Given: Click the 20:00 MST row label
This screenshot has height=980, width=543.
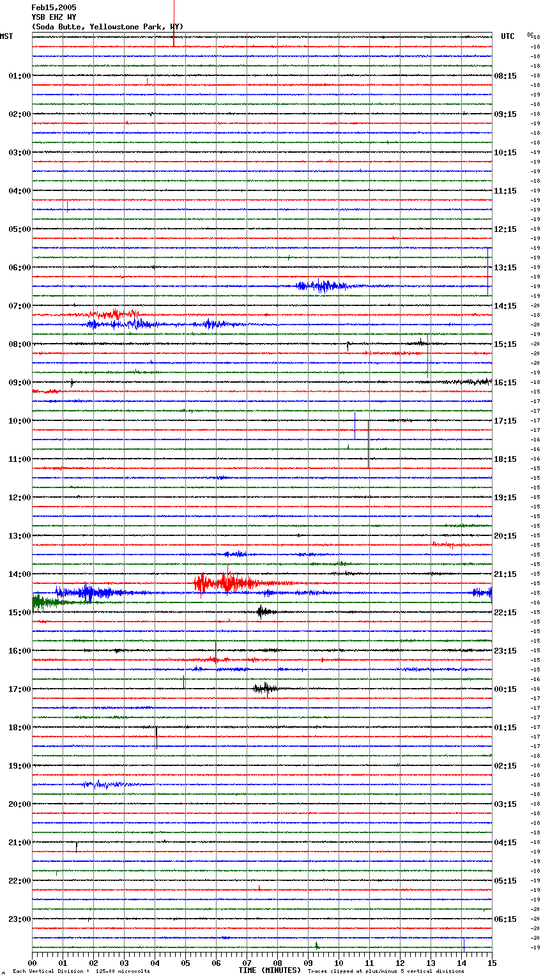Looking at the screenshot, I should click(20, 804).
